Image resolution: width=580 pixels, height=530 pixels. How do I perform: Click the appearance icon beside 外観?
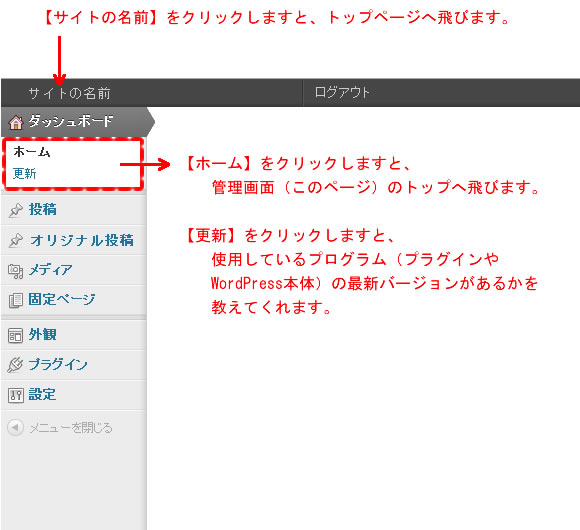(x=16, y=335)
